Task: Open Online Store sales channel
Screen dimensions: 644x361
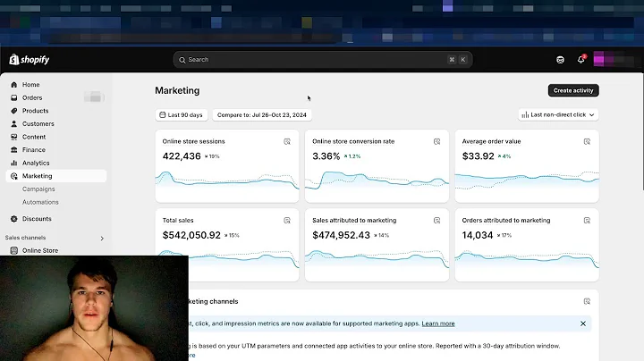Action: (40, 250)
